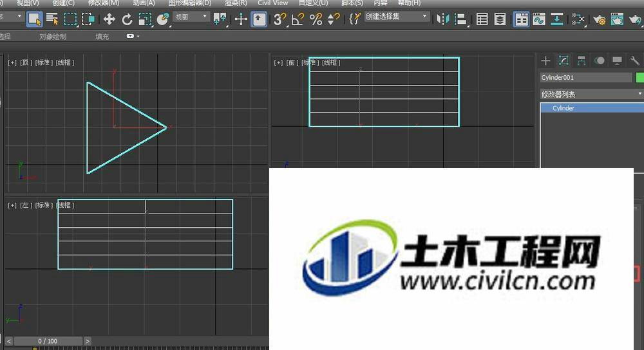The height and width of the screenshot is (350, 644).
Task: Click the Render Production teapot icon
Action: 636,19
